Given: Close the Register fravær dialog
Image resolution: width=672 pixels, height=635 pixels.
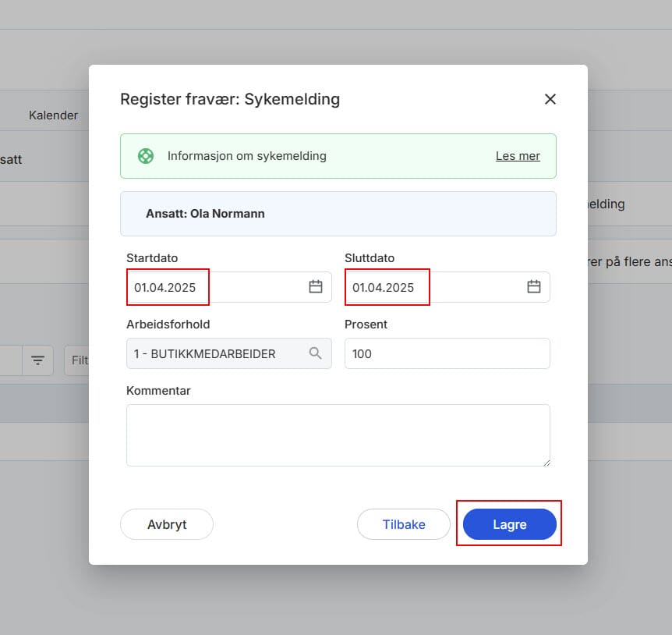Looking at the screenshot, I should (550, 99).
